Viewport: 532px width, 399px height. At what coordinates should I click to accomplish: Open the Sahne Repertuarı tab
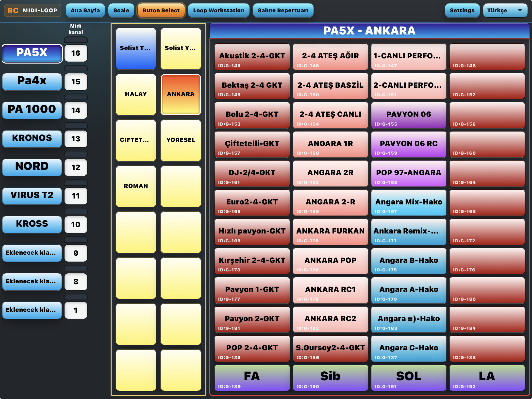(283, 10)
